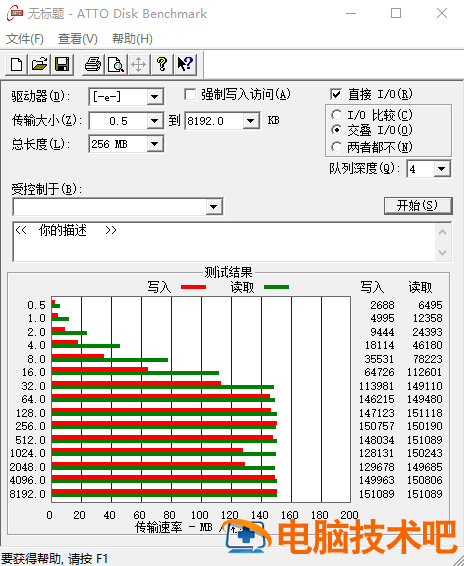Click write value 128131 for 1024.0 row
This screenshot has height=566, width=464.
tap(376, 453)
